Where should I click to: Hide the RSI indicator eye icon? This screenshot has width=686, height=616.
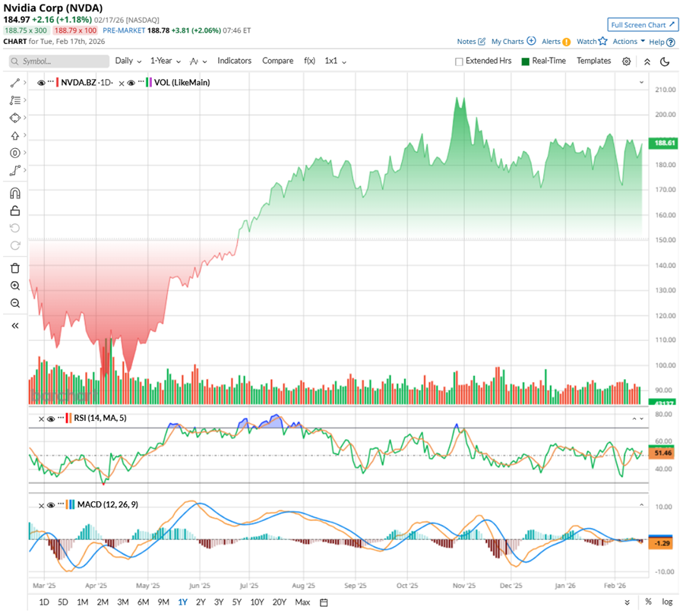pyautogui.click(x=51, y=419)
